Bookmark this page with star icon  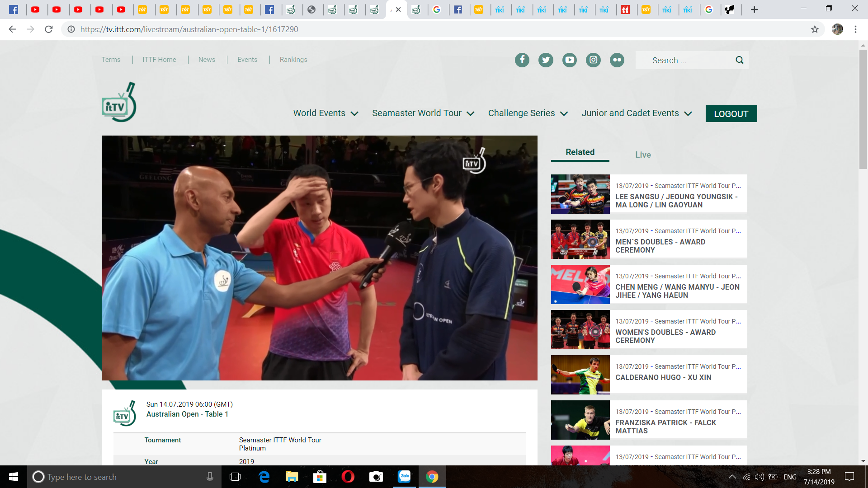(x=815, y=29)
